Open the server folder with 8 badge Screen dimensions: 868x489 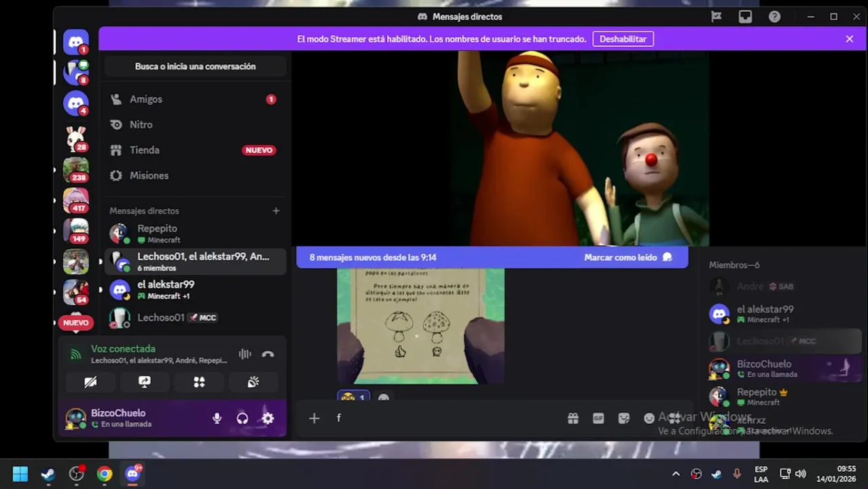pyautogui.click(x=75, y=73)
